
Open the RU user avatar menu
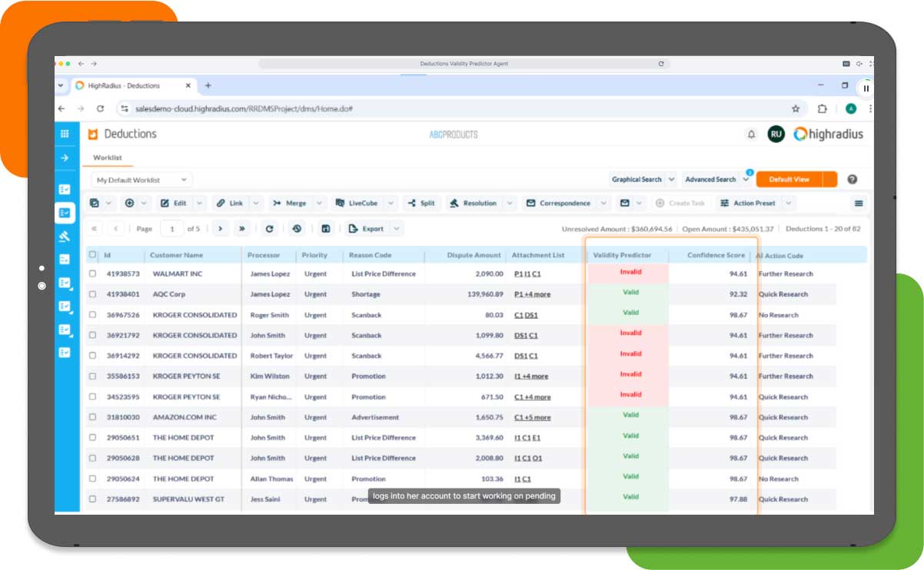click(x=776, y=134)
